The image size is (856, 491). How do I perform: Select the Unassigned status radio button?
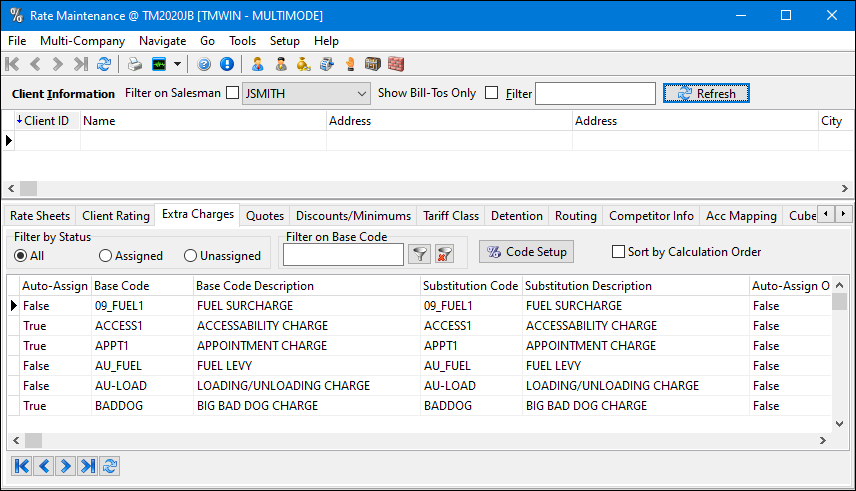[190, 256]
